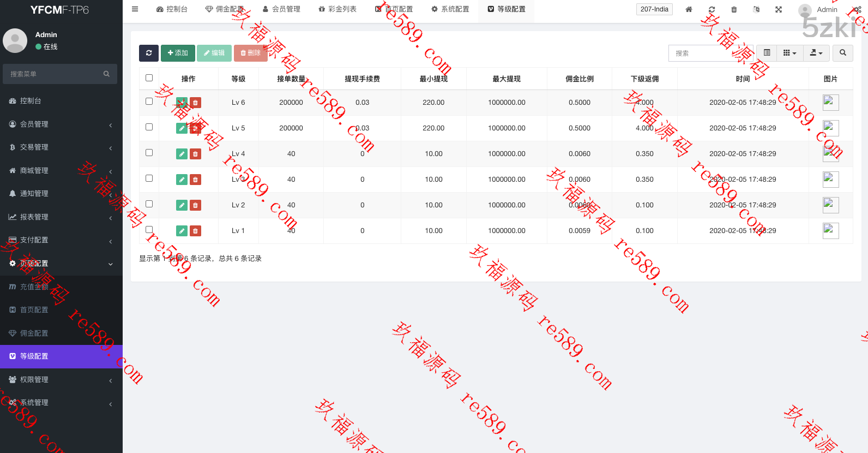Expand the 报表管理 sidebar menu
This screenshot has height=453, width=868.
(61, 217)
